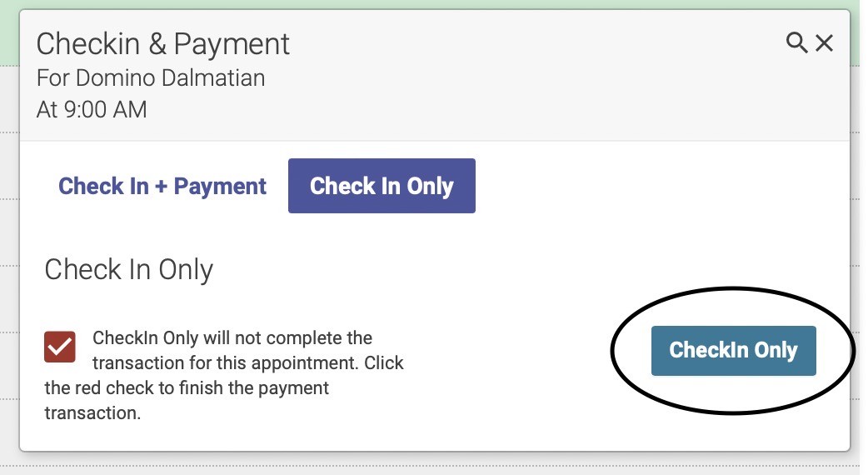This screenshot has width=868, height=475.
Task: Click the CheckIn Only explanation paragraph
Action: pos(224,375)
